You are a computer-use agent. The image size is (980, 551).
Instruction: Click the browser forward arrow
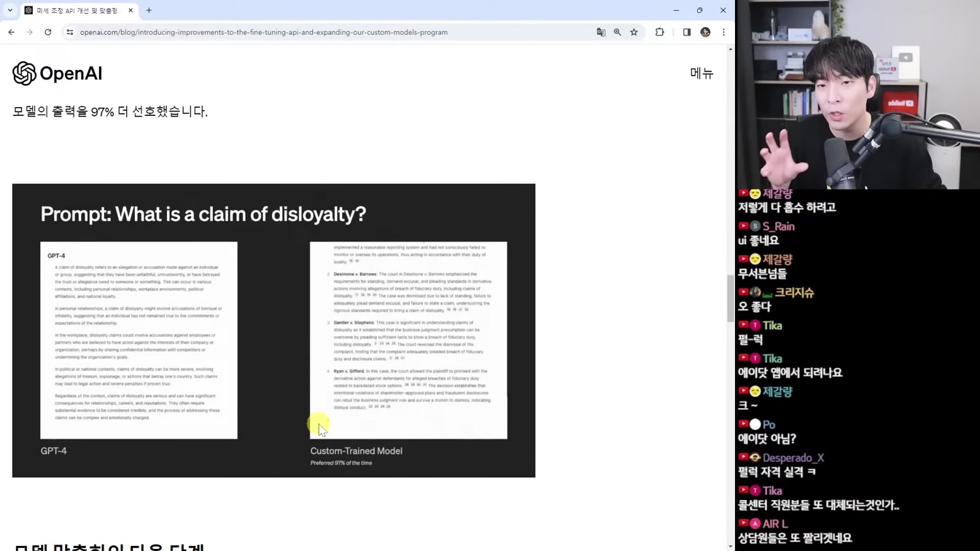(x=29, y=32)
